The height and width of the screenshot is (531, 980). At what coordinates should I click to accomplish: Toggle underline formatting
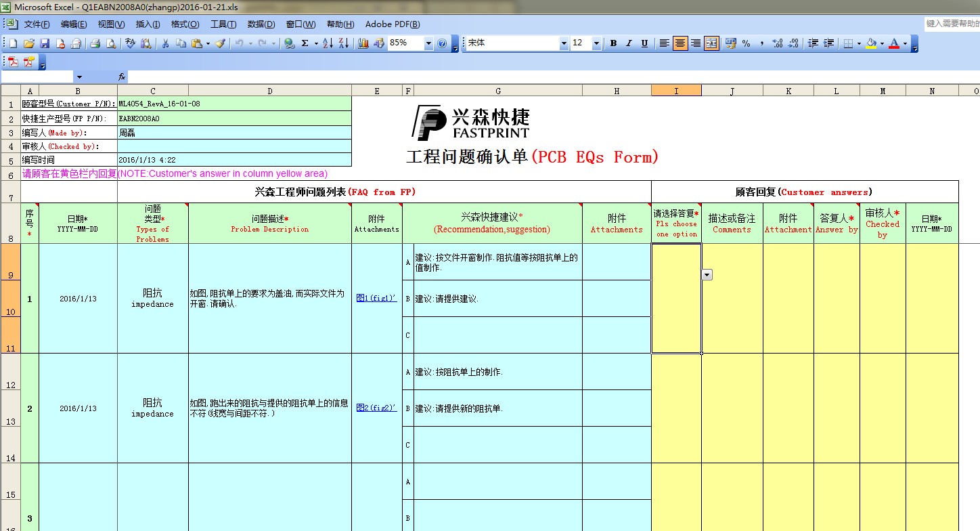pos(644,43)
